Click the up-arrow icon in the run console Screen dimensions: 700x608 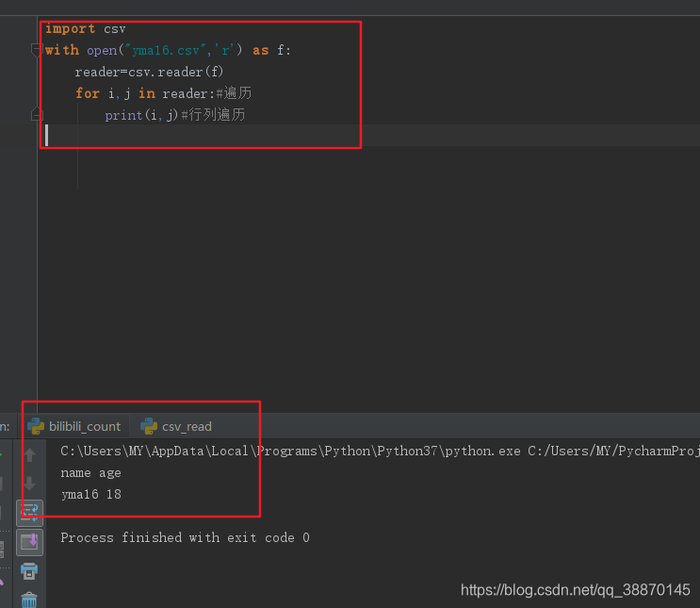[x=30, y=455]
